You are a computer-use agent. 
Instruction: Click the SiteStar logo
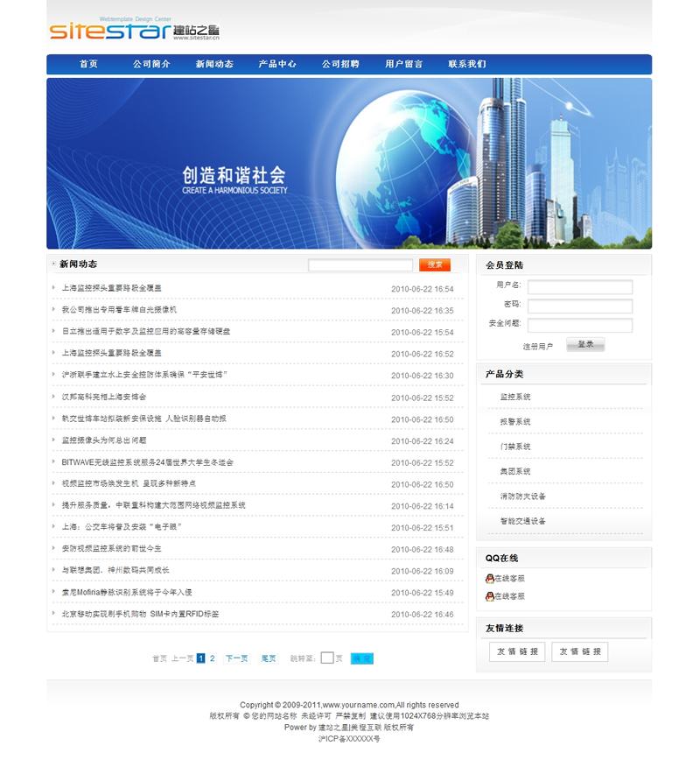(133, 31)
